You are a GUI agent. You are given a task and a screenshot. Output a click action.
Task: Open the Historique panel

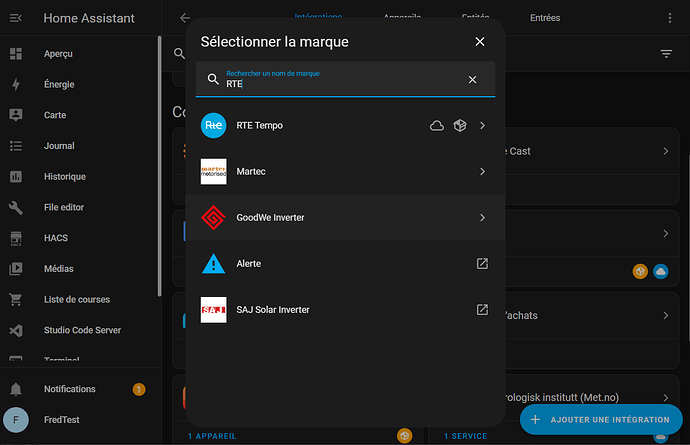(x=81, y=177)
